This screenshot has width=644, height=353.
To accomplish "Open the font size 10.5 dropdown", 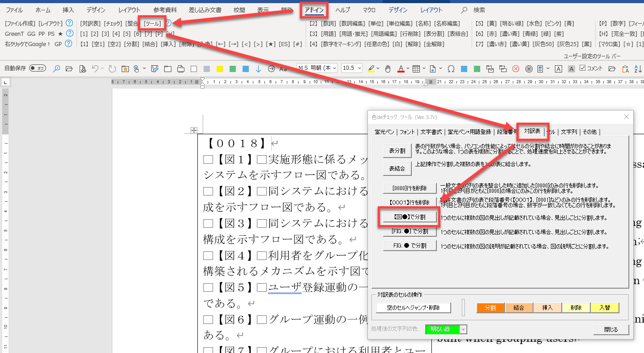I will tap(359, 68).
